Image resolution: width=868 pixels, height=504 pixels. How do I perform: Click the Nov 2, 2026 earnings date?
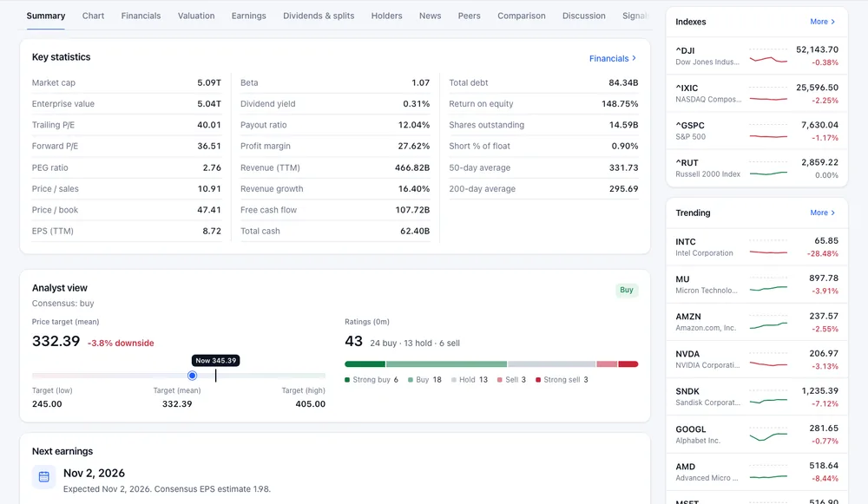coord(94,473)
